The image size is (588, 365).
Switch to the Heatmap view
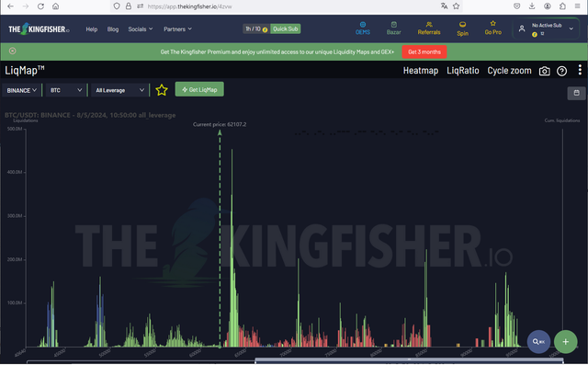(x=421, y=71)
